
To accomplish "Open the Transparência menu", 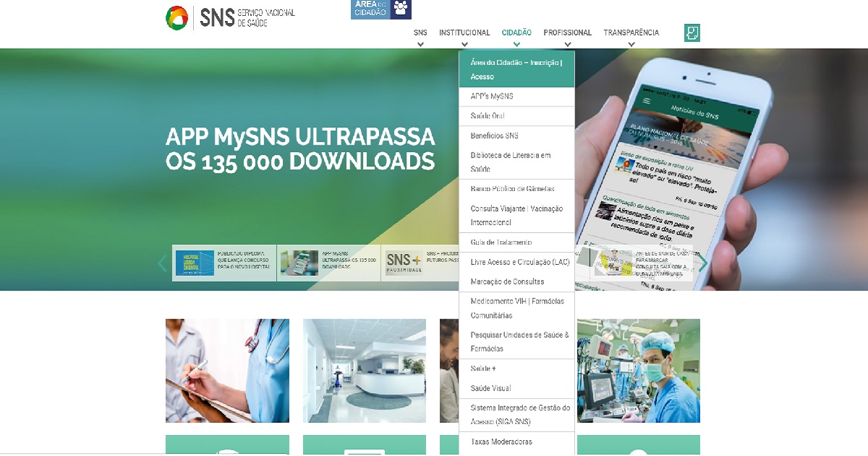I will 631,33.
